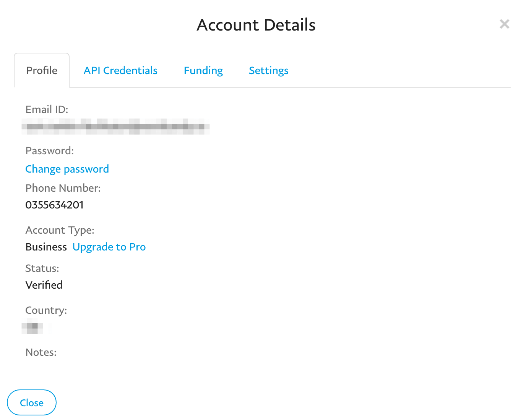Click the phone number 0355634201
Image resolution: width=516 pixels, height=420 pixels.
pos(54,205)
